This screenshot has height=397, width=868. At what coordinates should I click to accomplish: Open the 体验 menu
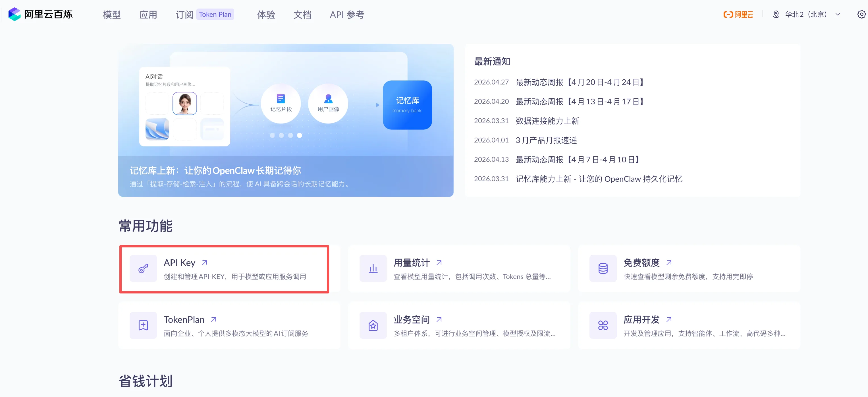click(x=266, y=15)
